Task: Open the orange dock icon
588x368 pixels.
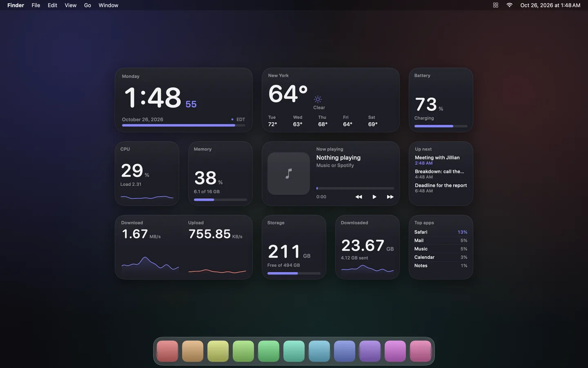Action: pyautogui.click(x=193, y=351)
